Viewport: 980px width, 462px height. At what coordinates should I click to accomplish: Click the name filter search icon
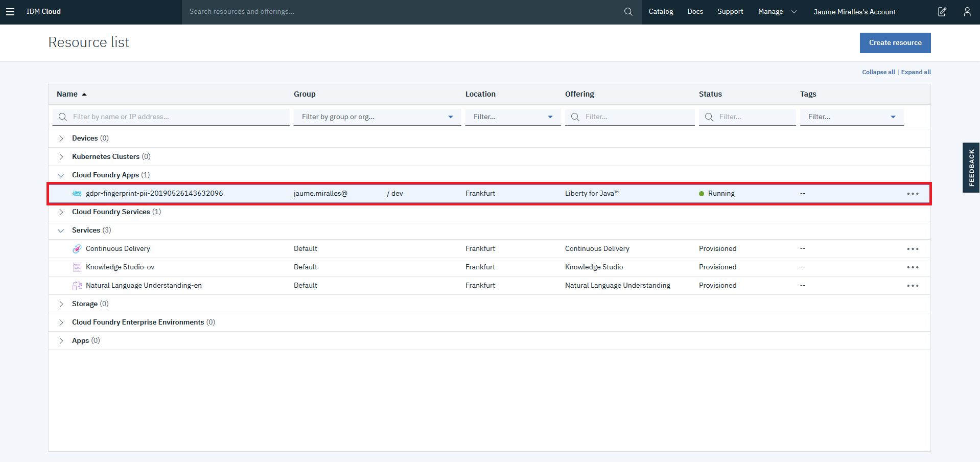click(63, 117)
